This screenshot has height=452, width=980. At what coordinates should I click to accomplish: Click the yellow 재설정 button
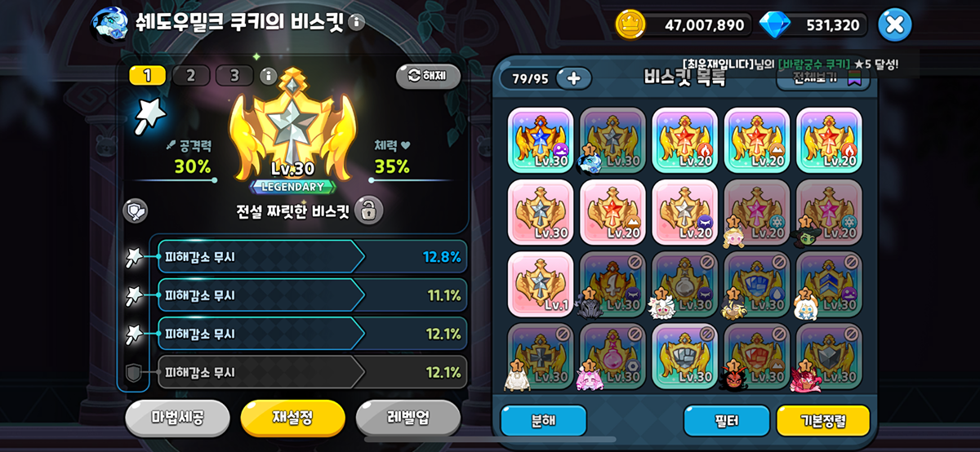point(292,418)
